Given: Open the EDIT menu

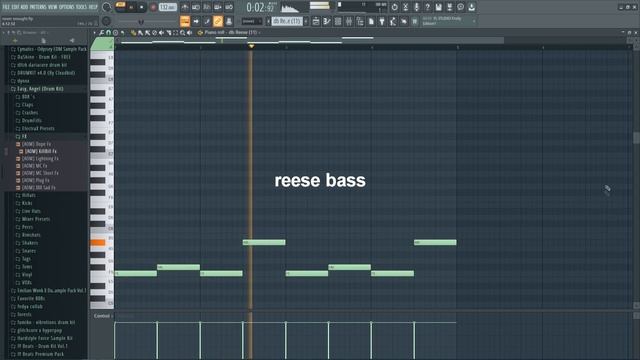Looking at the screenshot, I should 16,7.
